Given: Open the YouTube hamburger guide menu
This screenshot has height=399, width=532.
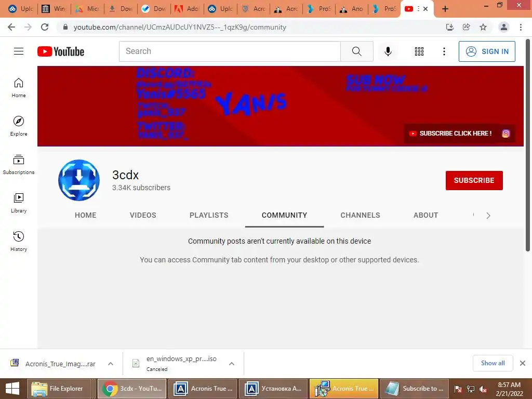Looking at the screenshot, I should [19, 51].
